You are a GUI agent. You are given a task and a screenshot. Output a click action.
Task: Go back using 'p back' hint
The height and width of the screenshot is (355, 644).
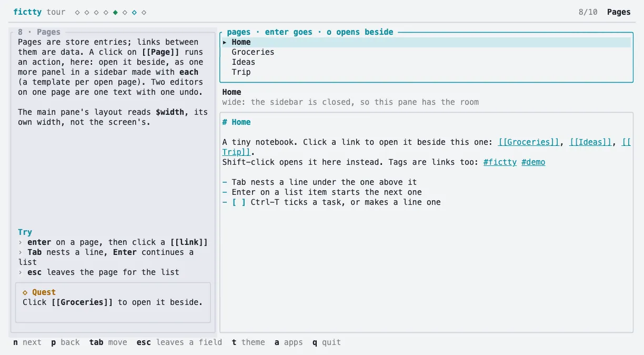pyautogui.click(x=65, y=342)
